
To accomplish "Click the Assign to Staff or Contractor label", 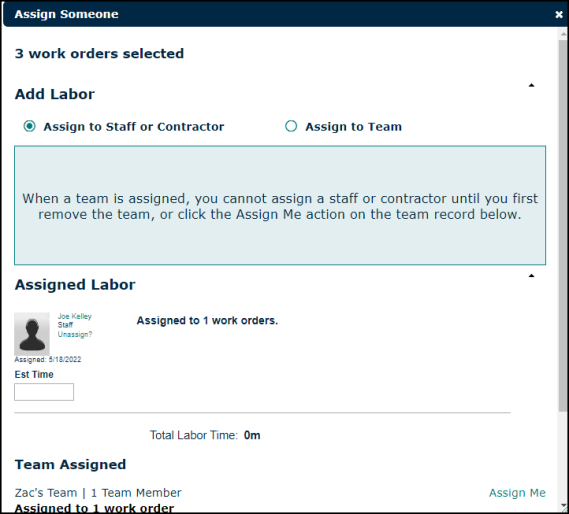I will [134, 127].
